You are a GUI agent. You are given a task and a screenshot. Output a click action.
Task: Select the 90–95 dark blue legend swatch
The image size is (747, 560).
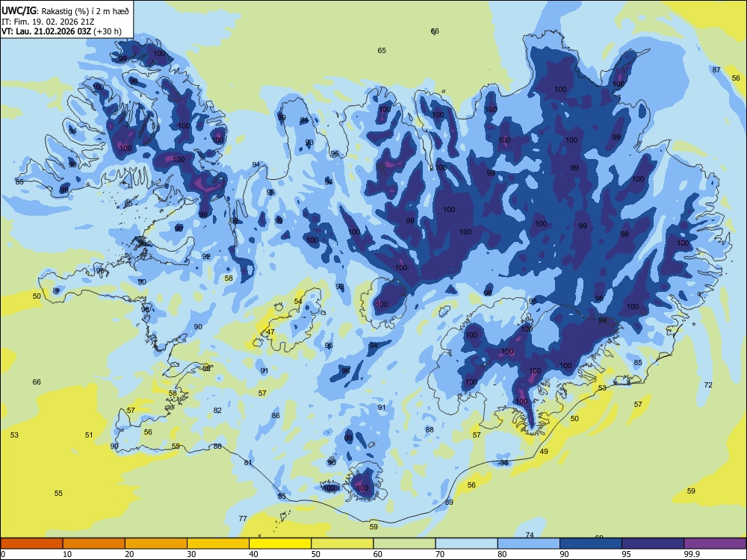click(591, 544)
